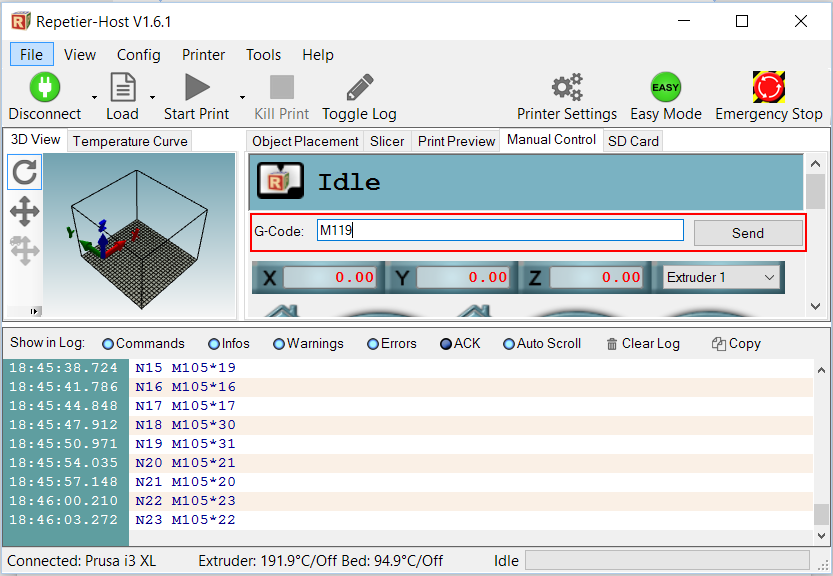833x576 pixels.
Task: Switch to the Print Preview tab
Action: click(456, 141)
